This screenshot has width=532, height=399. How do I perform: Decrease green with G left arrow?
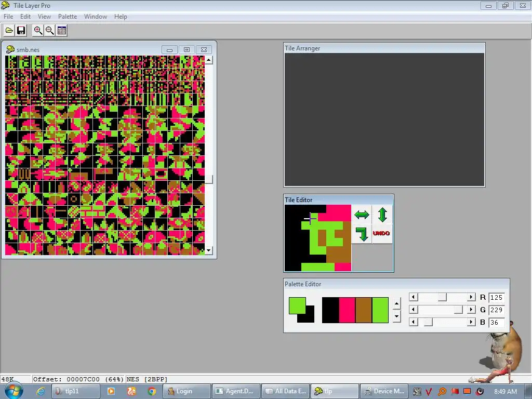click(413, 310)
